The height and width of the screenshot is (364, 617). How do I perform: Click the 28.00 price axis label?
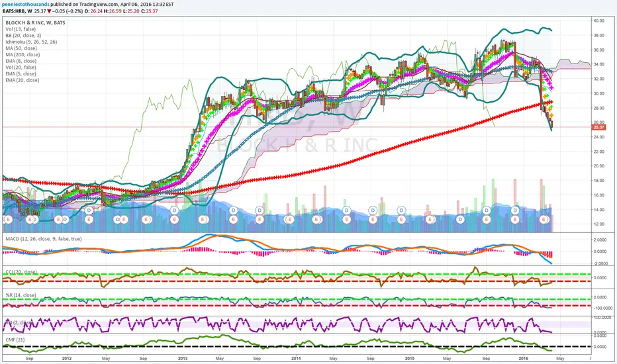599,109
